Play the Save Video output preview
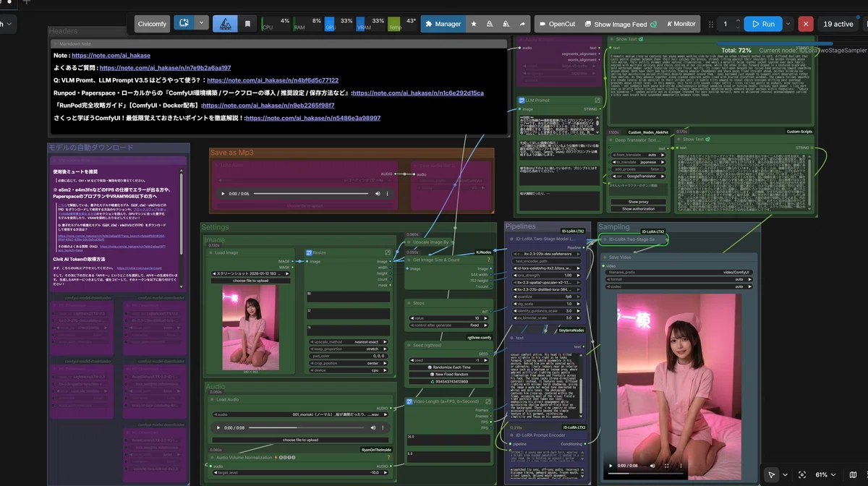868x486 pixels. click(x=612, y=466)
